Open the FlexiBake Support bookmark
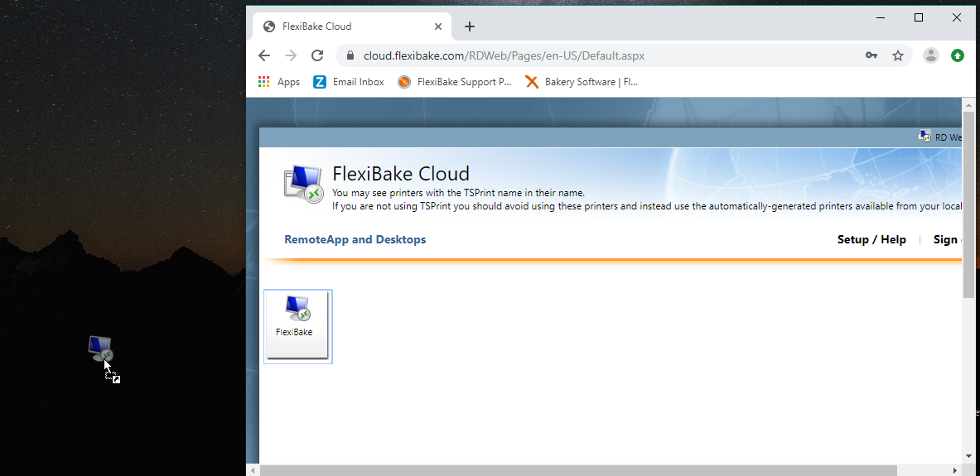The width and height of the screenshot is (980, 476). click(x=455, y=82)
